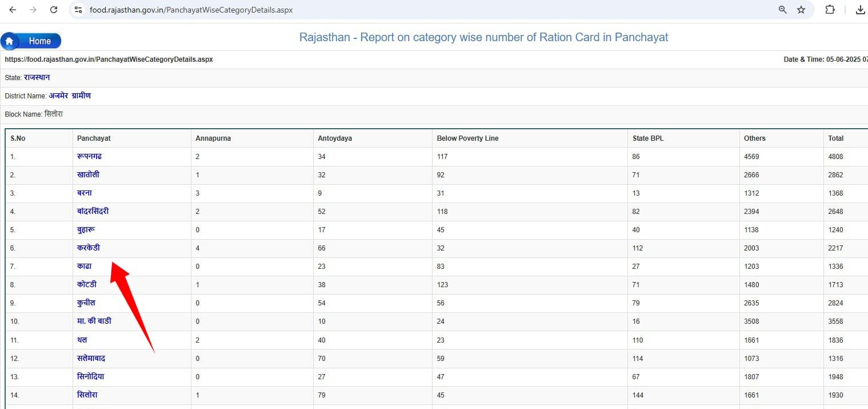Viewport: 868px width, 409px height.
Task: Open the browser extensions puzzle icon
Action: tap(830, 10)
